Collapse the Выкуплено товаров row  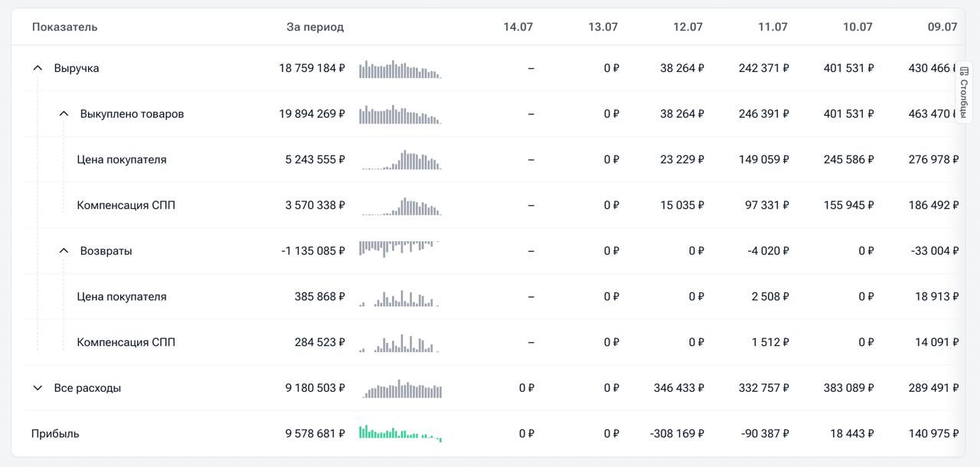64,114
